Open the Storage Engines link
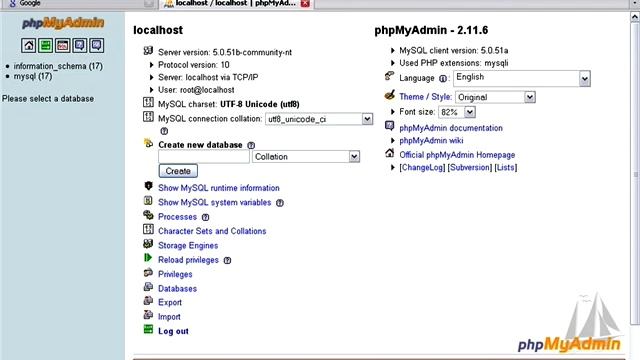 click(188, 245)
